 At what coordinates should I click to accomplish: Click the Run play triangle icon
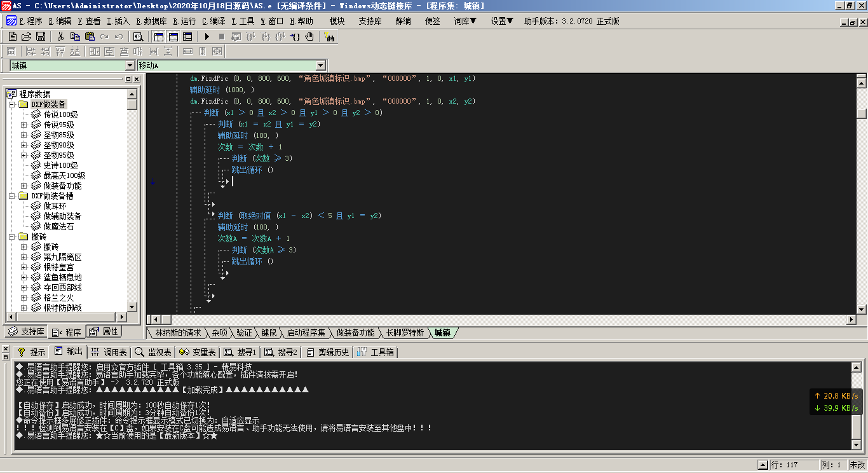[x=207, y=37]
